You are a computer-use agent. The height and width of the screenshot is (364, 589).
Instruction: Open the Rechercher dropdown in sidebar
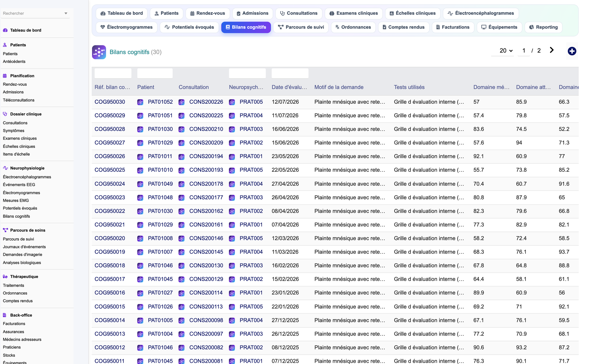(35, 13)
